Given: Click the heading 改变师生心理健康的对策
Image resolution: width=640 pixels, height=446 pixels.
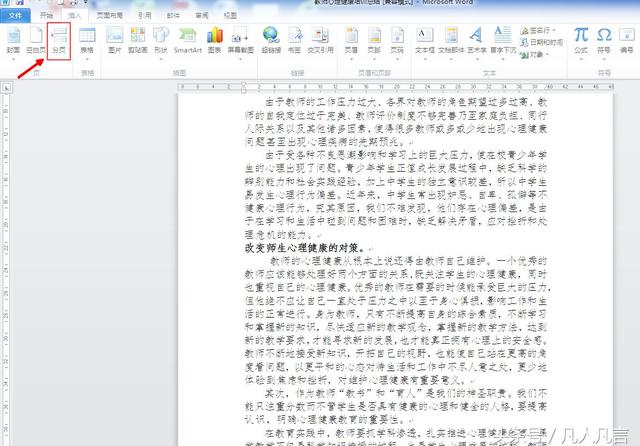Looking at the screenshot, I should [305, 248].
